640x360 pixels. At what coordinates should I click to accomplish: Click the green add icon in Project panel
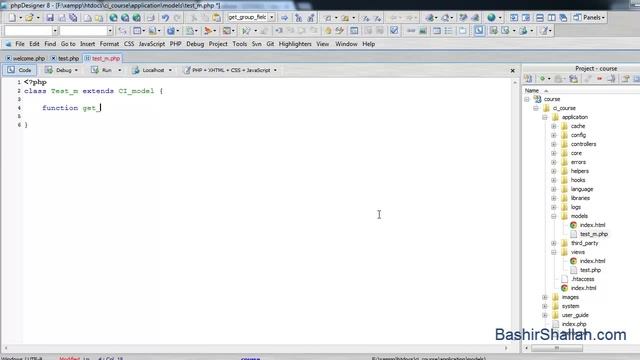542,79
